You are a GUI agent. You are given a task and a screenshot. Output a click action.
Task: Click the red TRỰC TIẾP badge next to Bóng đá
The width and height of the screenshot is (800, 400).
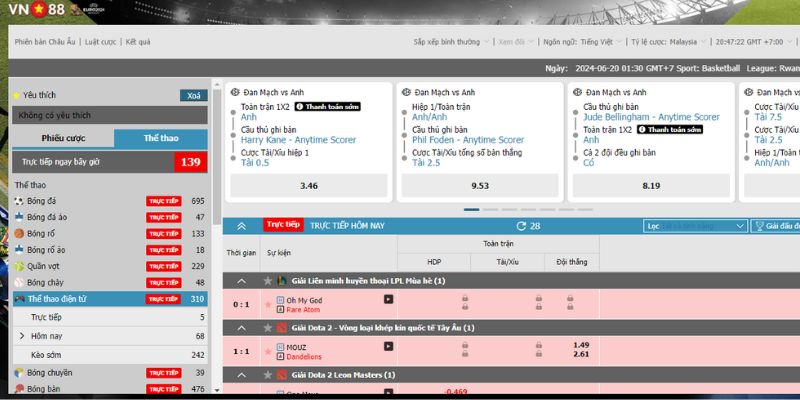pyautogui.click(x=163, y=201)
